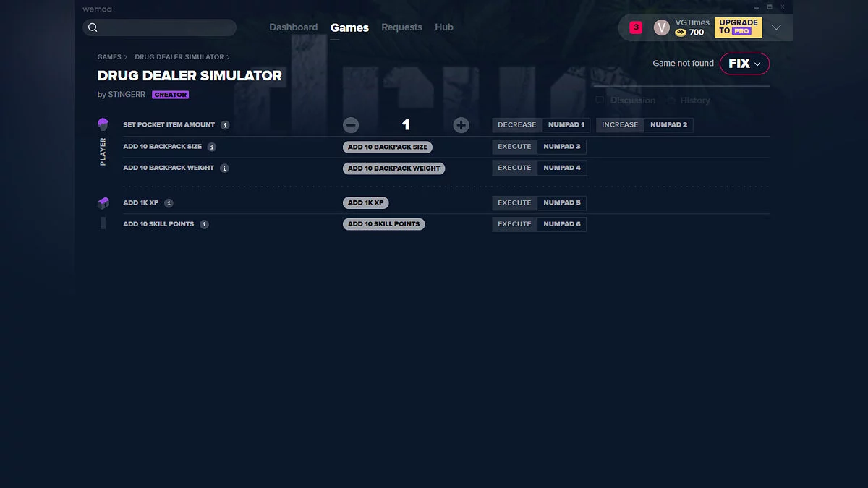Click the Add 10 Backpack Size button

(388, 147)
